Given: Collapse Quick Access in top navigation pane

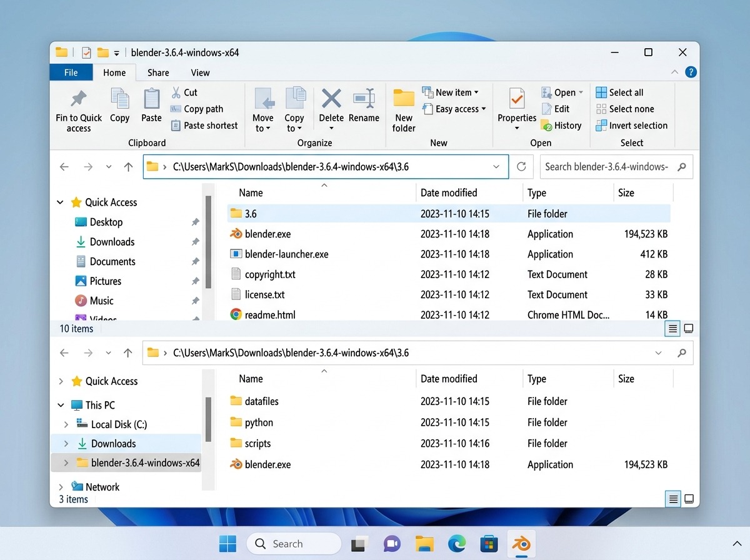Looking at the screenshot, I should [x=60, y=202].
